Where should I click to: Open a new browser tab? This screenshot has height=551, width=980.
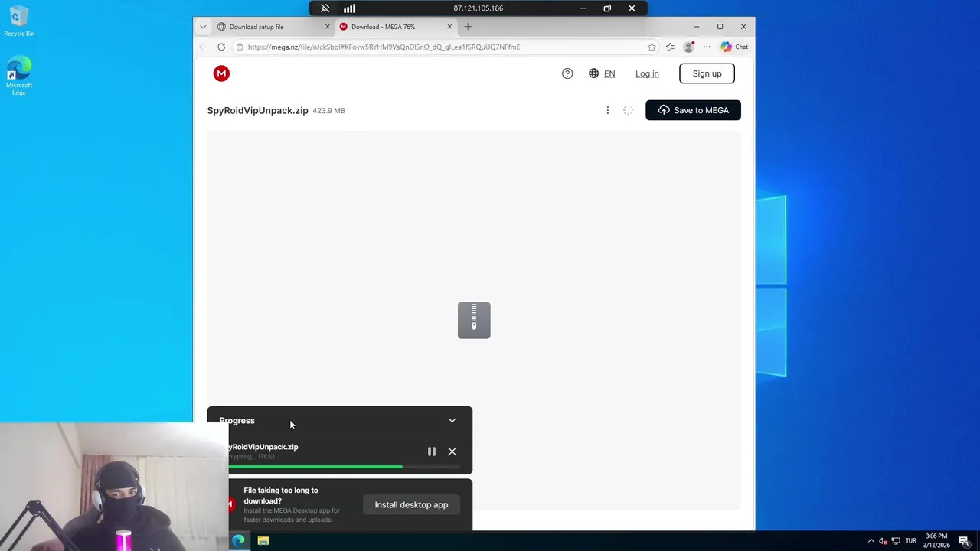[x=468, y=27]
